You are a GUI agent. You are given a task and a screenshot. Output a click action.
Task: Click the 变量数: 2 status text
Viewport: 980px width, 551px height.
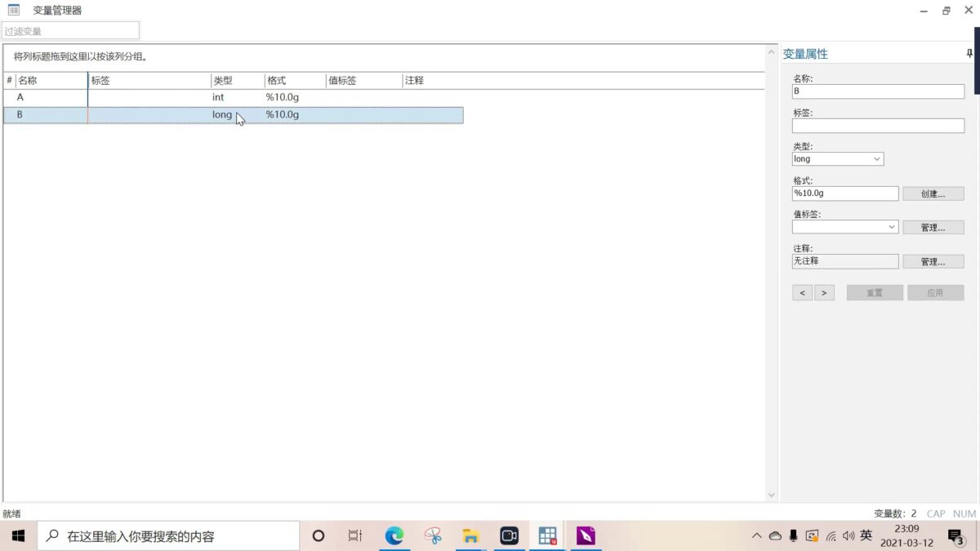pos(895,513)
